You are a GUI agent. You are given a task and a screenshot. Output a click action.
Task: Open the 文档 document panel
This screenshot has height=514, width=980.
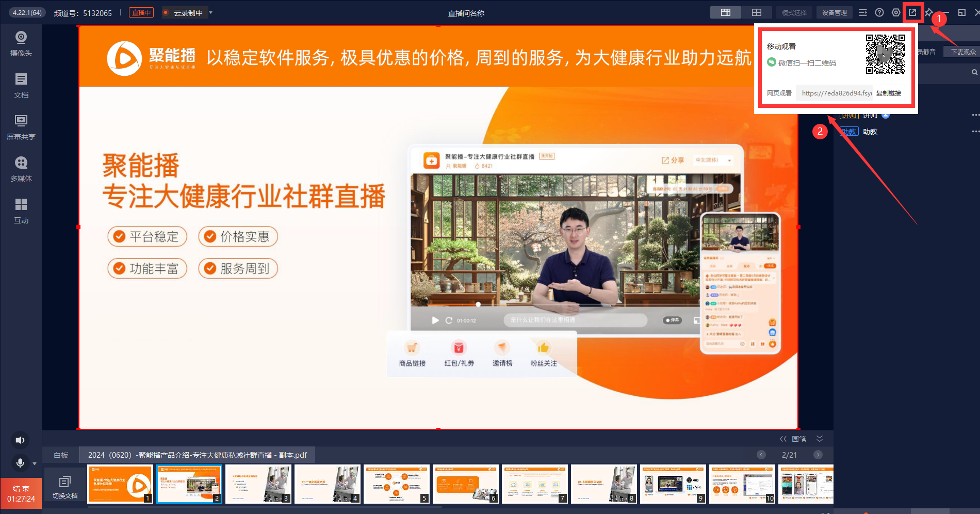pyautogui.click(x=21, y=86)
